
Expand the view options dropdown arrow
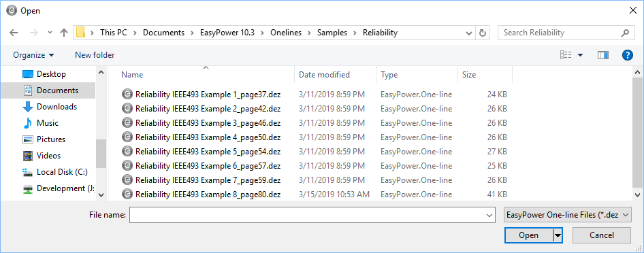click(580, 55)
